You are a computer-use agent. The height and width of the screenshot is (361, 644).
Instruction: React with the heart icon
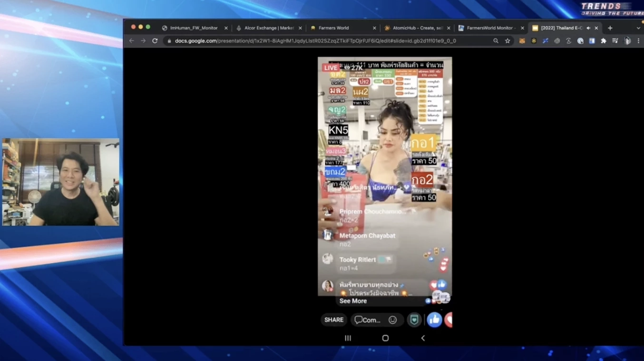pos(449,319)
